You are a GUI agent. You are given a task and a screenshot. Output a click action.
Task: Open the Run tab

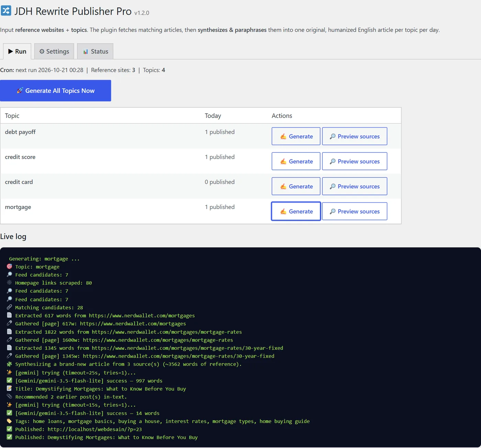coord(17,51)
